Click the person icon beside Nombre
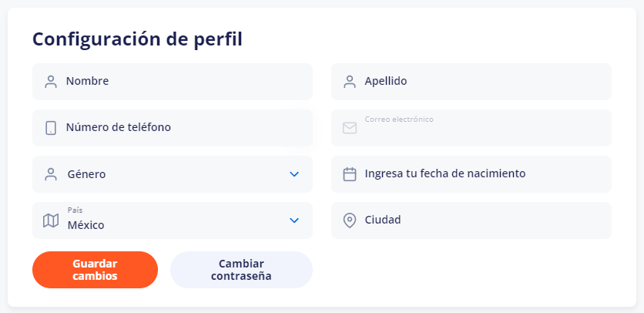644x313 pixels. click(51, 82)
